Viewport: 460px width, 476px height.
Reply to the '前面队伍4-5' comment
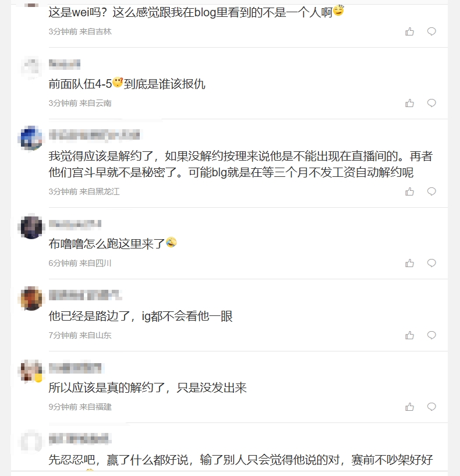(x=431, y=103)
